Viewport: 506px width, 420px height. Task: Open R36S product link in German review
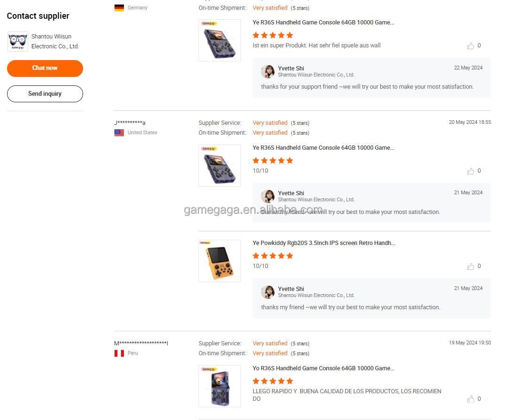323,23
